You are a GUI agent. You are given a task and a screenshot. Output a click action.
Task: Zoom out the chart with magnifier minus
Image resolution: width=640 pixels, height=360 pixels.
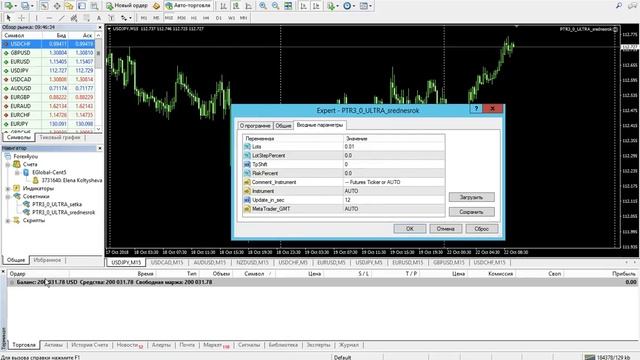(x=276, y=6)
